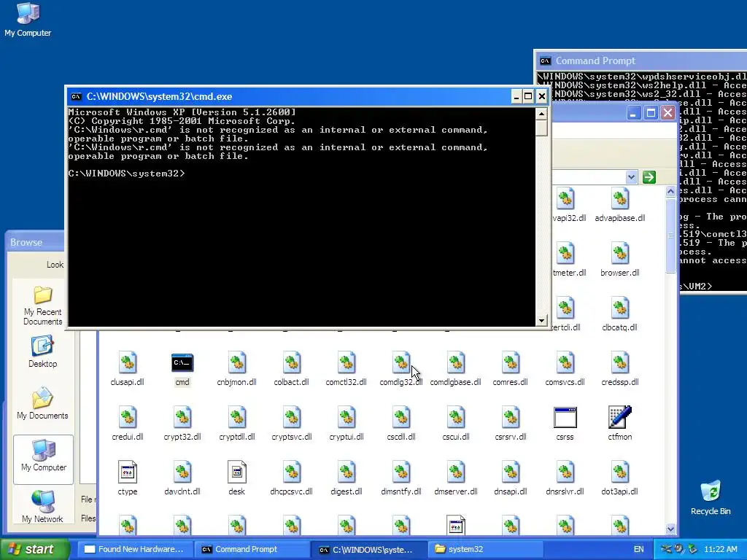Select the desk file icon
This screenshot has height=560, width=747.
[x=237, y=479]
